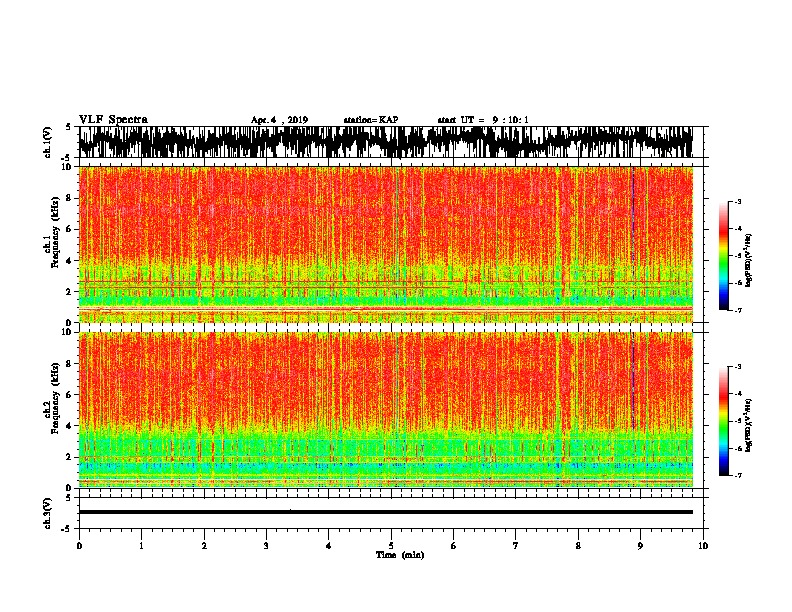The image size is (792, 612).
Task: Click the "4" kHz tick of ch.2 axis
Action: [x=69, y=426]
